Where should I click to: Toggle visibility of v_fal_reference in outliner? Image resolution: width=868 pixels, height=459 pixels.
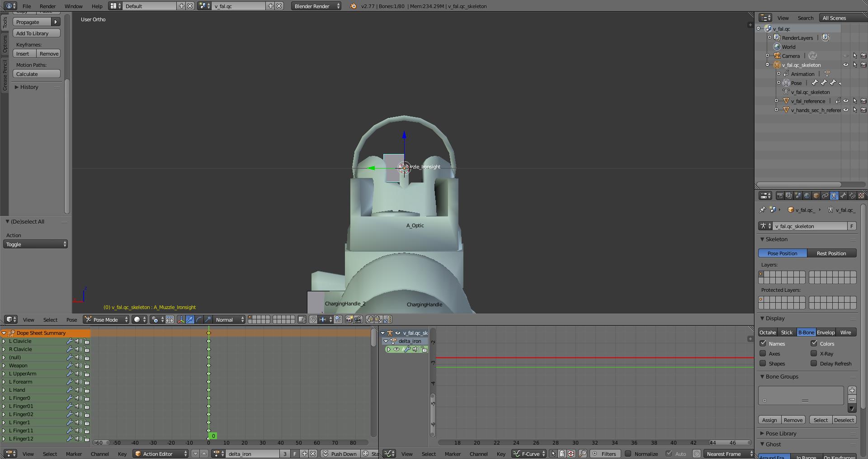[x=846, y=101]
